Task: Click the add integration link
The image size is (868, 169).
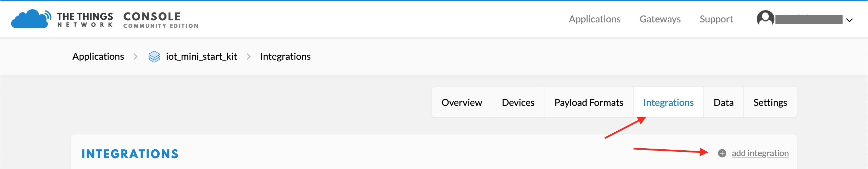Action: tap(760, 153)
